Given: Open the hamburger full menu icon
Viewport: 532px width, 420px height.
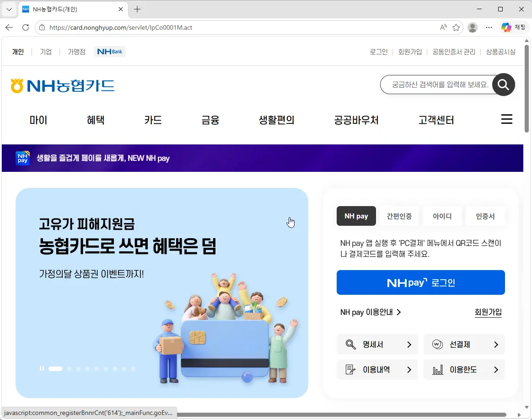Looking at the screenshot, I should pyautogui.click(x=506, y=119).
